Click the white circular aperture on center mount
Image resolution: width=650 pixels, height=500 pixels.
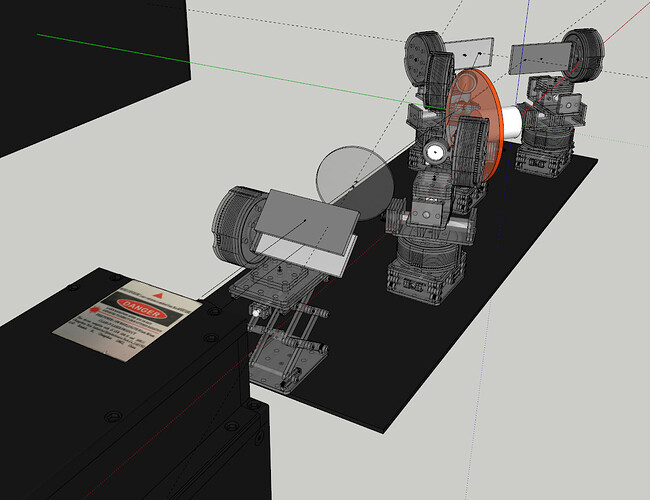pos(435,152)
